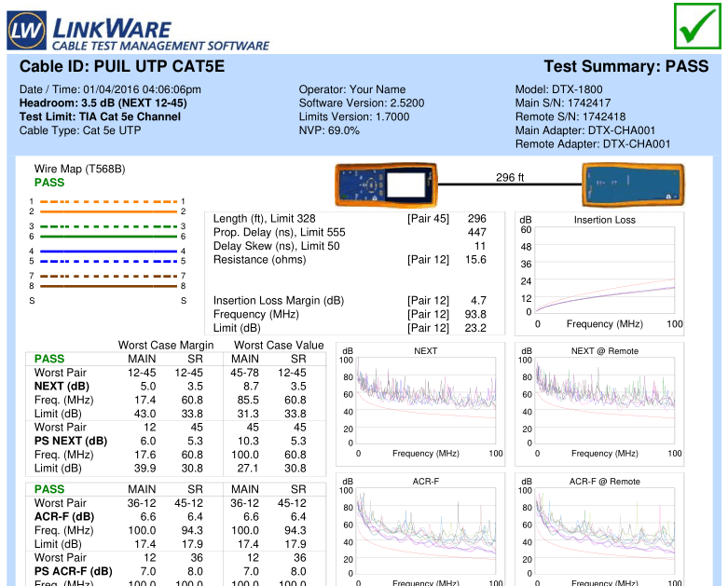Select 'Main S/N: 1742417' text
Viewport: 728px width, 586px height.
tap(563, 103)
